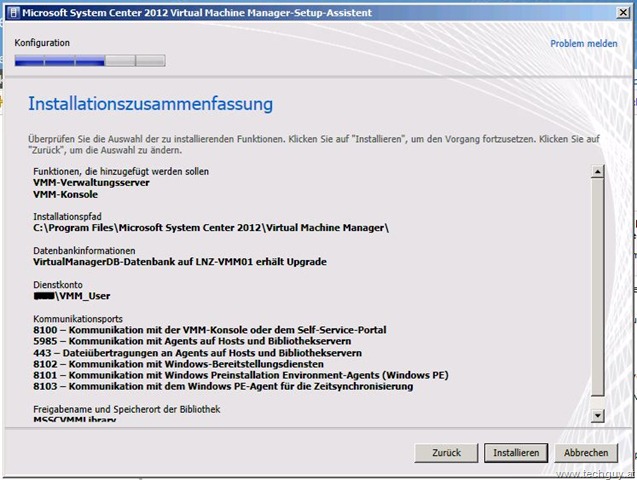
Task: Click the port 8102 Bereitstellungsdiensten line
Action: pyautogui.click(x=178, y=364)
